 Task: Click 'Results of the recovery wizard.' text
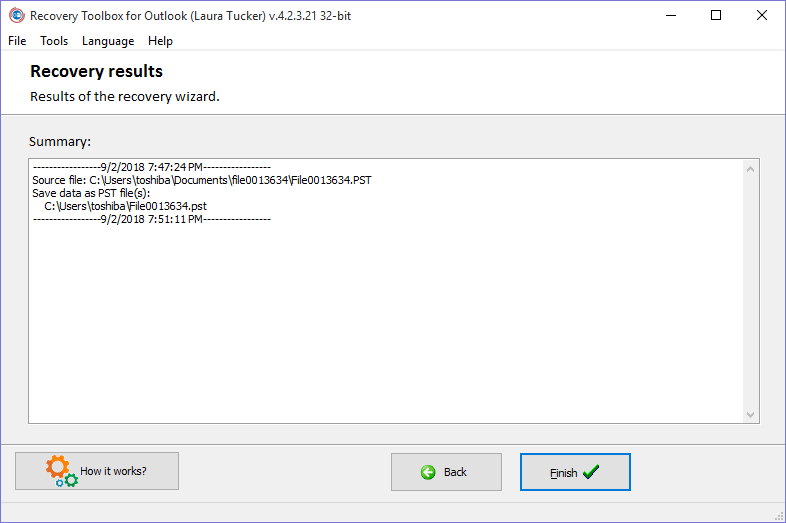pos(125,96)
